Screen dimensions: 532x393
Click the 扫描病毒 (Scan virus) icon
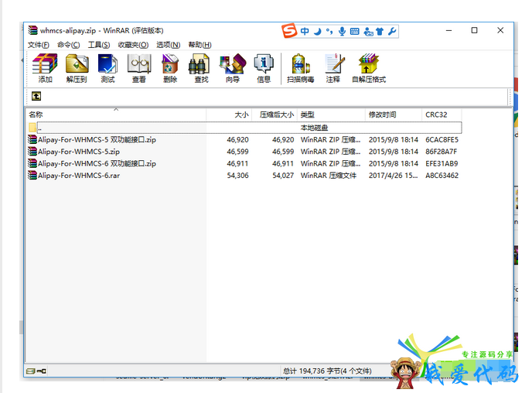click(301, 68)
